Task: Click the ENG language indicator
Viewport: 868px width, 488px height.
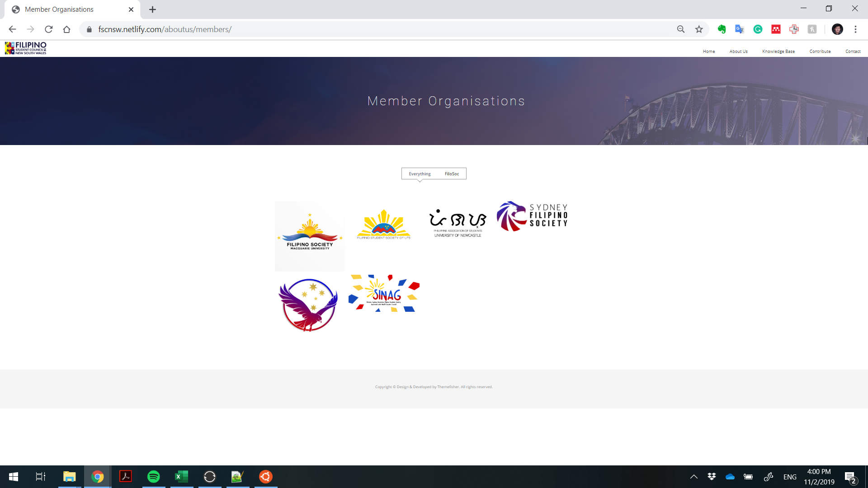Action: pyautogui.click(x=790, y=477)
